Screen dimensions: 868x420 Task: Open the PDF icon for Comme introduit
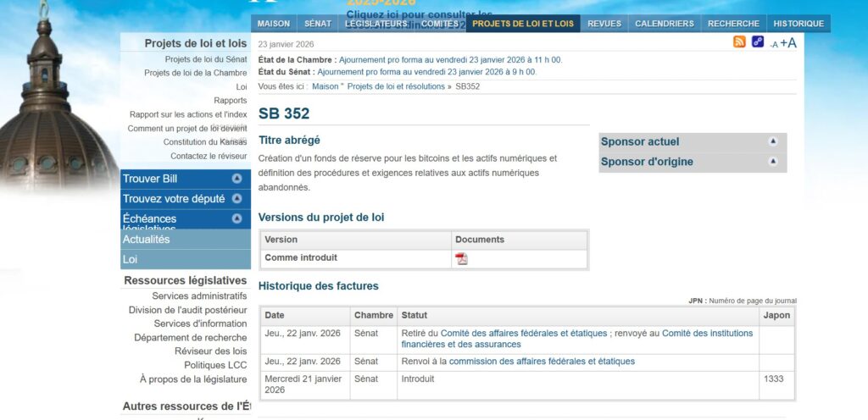click(461, 259)
